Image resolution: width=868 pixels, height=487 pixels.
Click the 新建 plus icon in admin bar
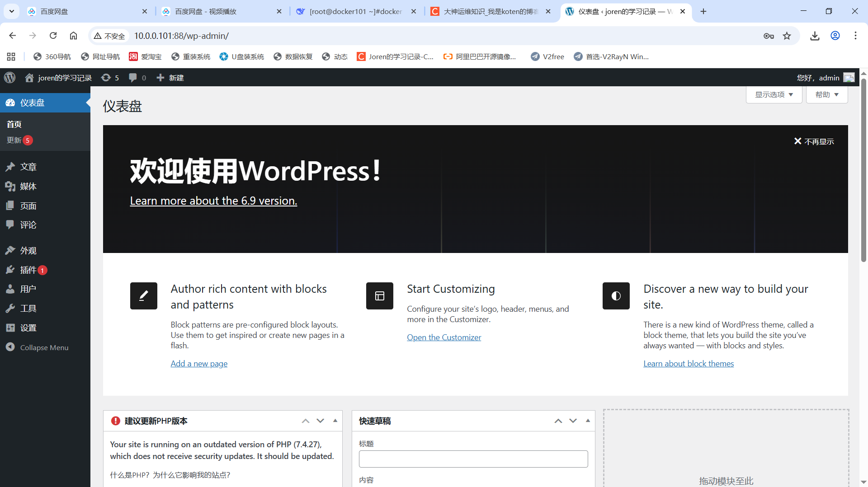tap(160, 78)
